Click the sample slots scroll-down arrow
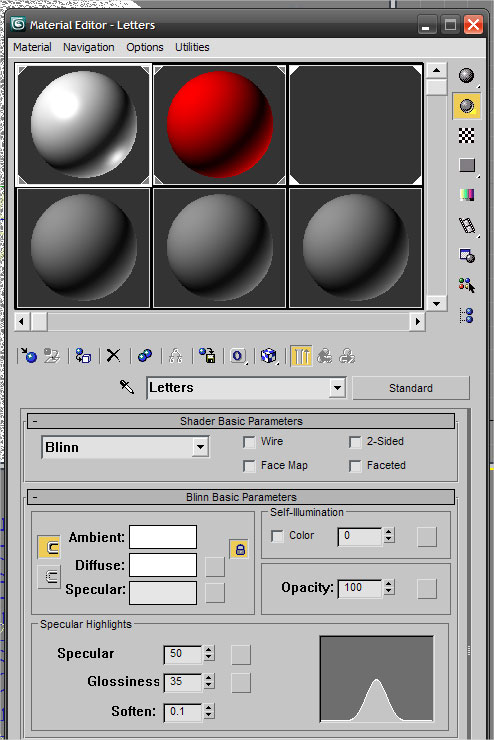The image size is (494, 740). [x=436, y=303]
